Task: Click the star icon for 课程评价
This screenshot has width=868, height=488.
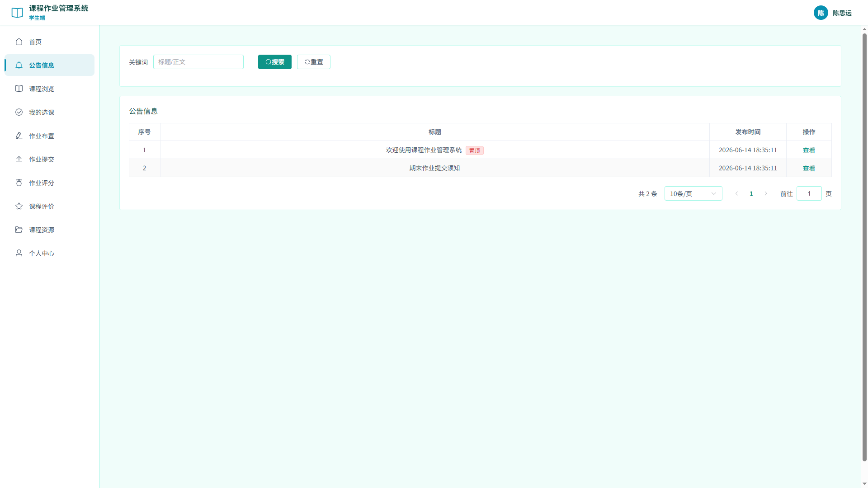Action: click(19, 206)
